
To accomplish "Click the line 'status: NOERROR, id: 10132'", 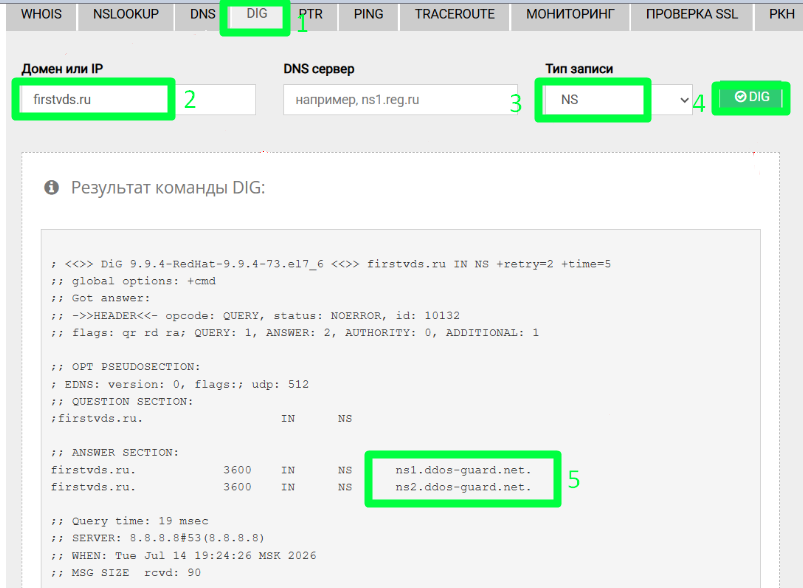I will click(x=255, y=316).
